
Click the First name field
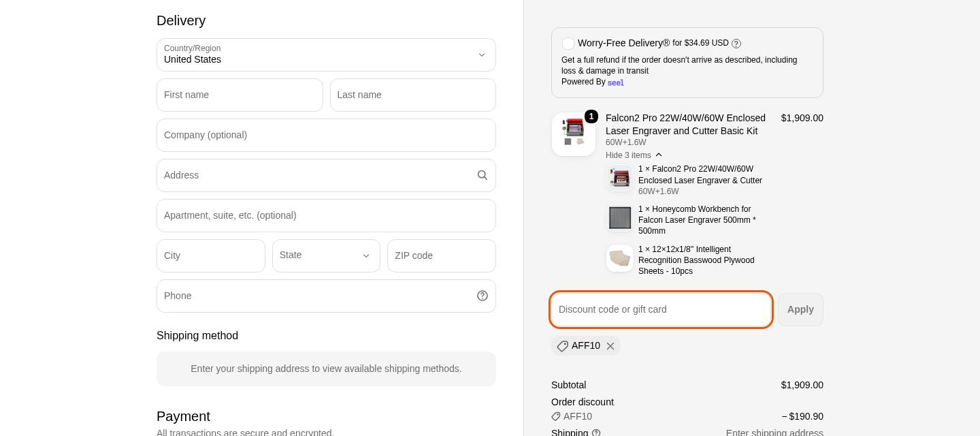point(240,95)
